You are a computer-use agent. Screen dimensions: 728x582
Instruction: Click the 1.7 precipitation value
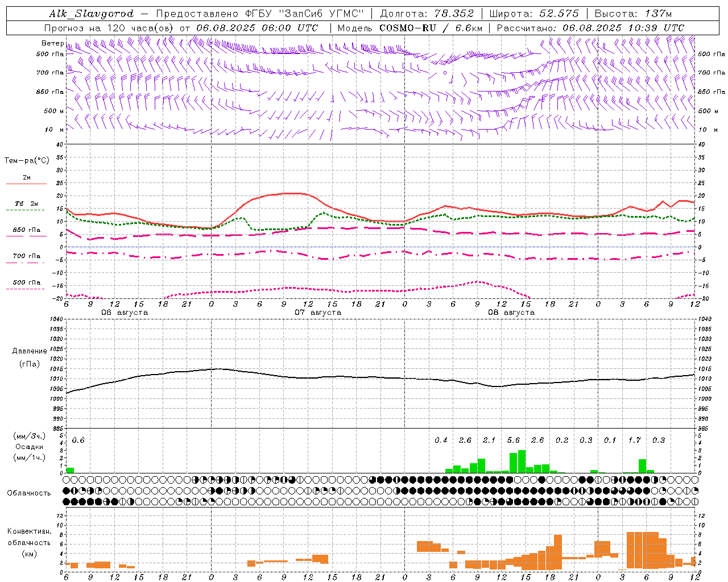coord(634,440)
